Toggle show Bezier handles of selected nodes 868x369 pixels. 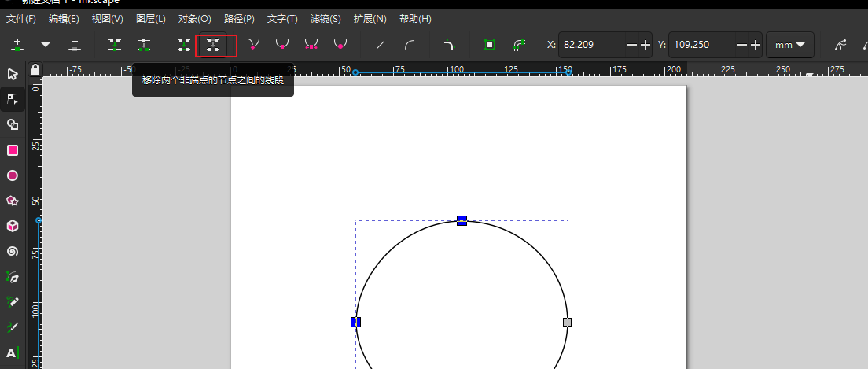pos(840,45)
